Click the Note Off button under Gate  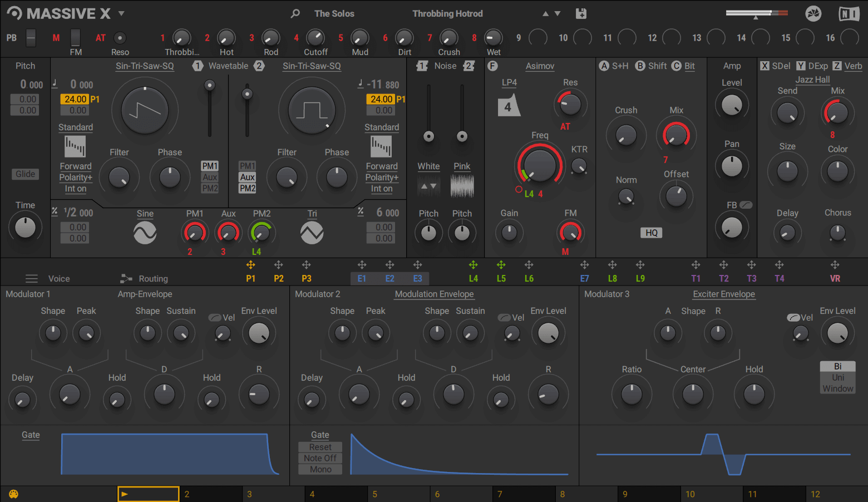(x=319, y=458)
